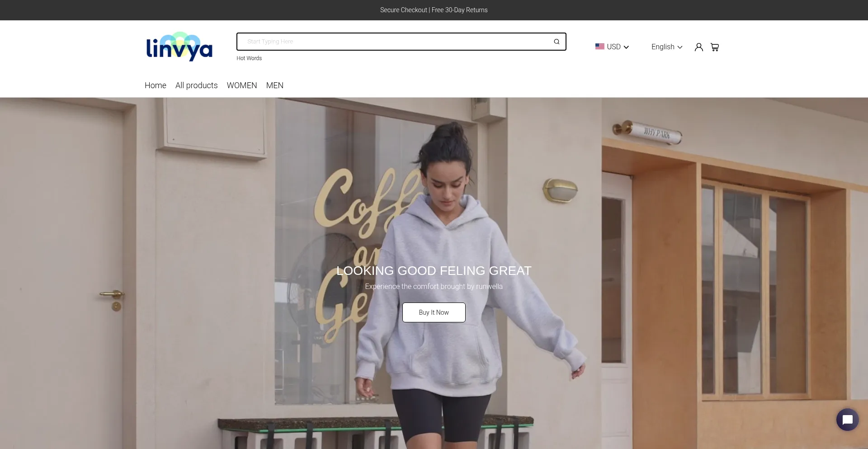Expand the currency chevron arrow
This screenshot has width=868, height=449.
click(x=627, y=47)
